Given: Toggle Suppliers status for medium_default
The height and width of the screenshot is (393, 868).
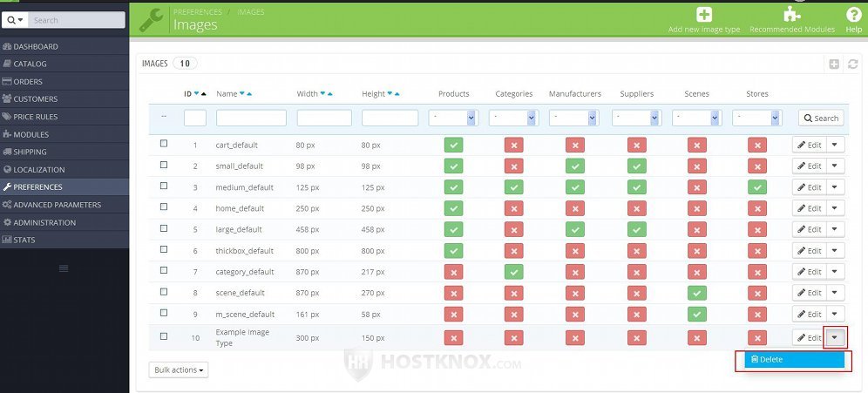Looking at the screenshot, I should [x=636, y=187].
